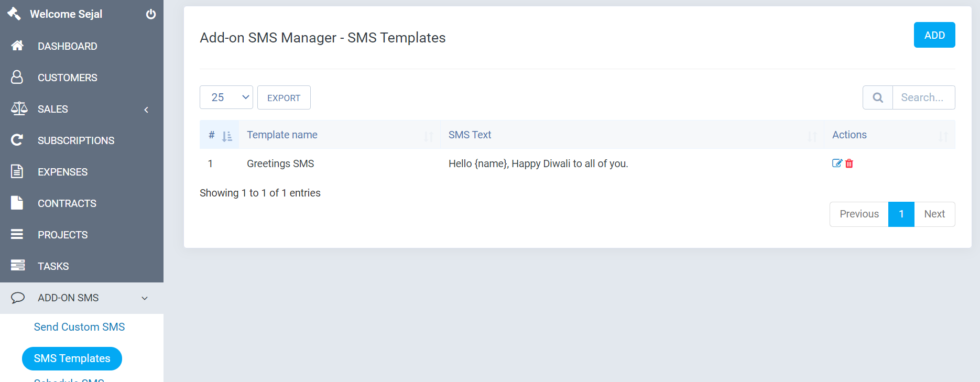
Task: Go to the Next page
Action: (934, 214)
